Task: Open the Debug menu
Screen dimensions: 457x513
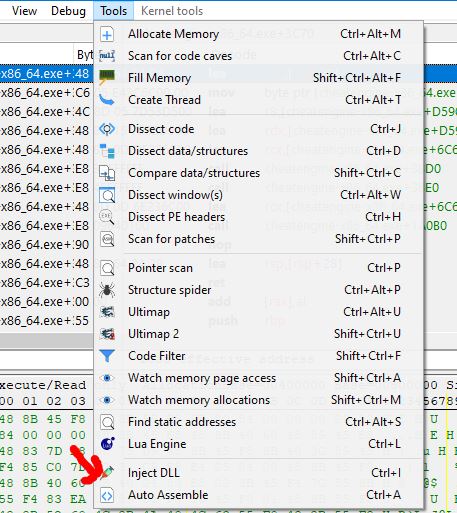Action: point(68,11)
